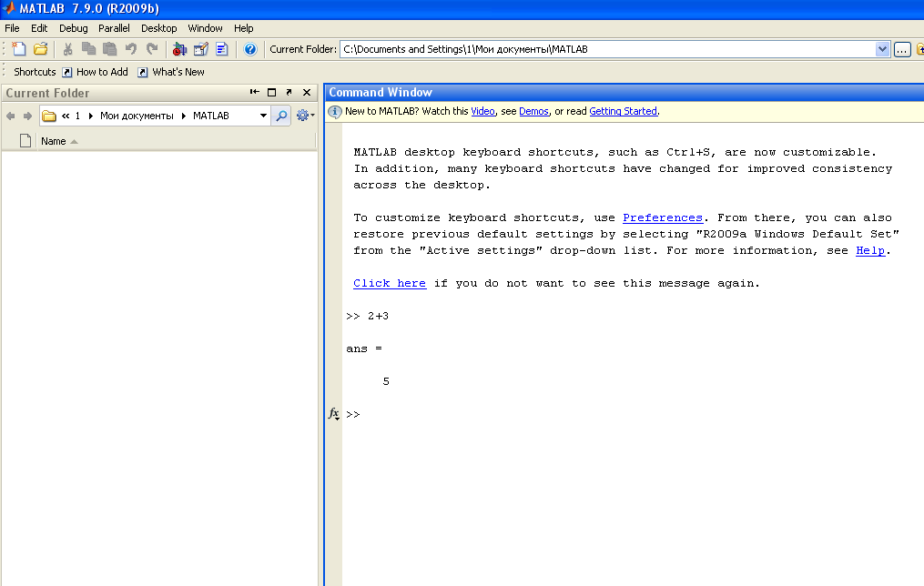The image size is (924, 586).
Task: Open the Profiler toolbar icon
Action: point(221,49)
